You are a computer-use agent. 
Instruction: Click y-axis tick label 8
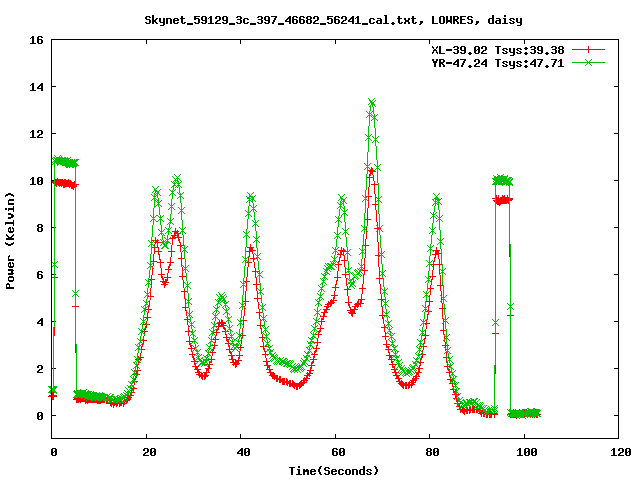(x=40, y=228)
